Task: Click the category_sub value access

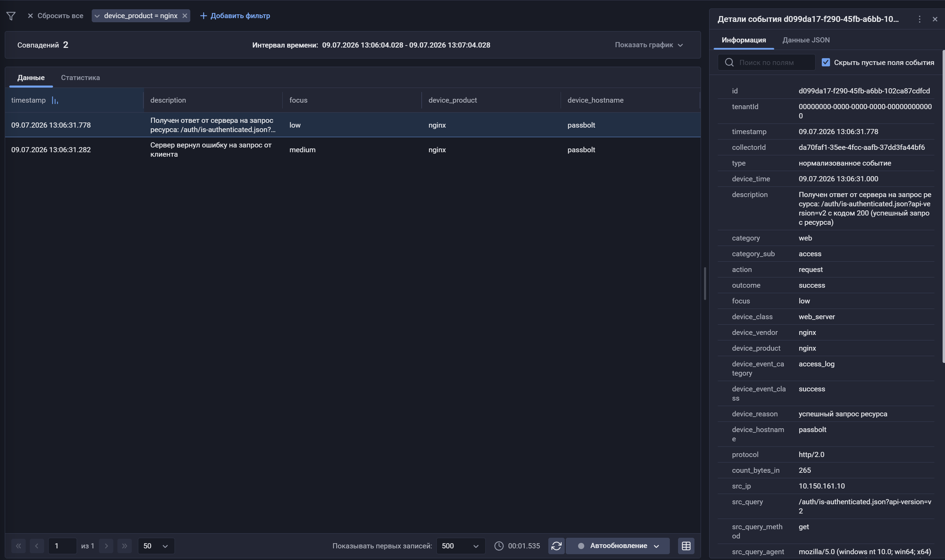Action: click(809, 254)
